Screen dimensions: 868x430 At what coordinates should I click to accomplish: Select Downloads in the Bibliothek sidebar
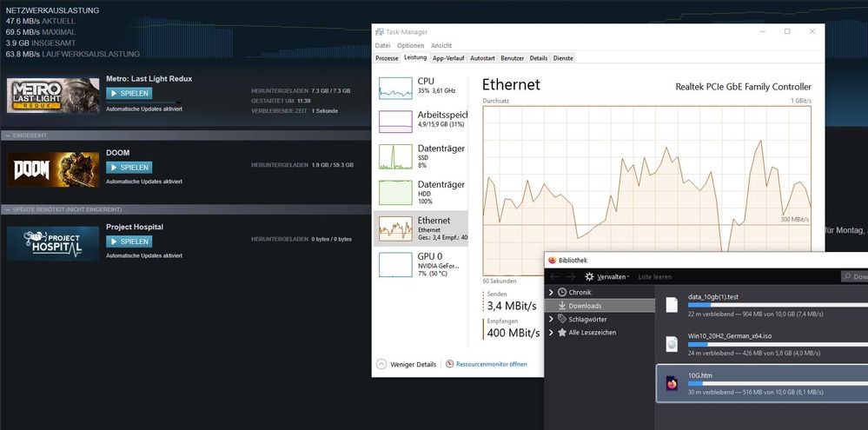tap(600, 306)
